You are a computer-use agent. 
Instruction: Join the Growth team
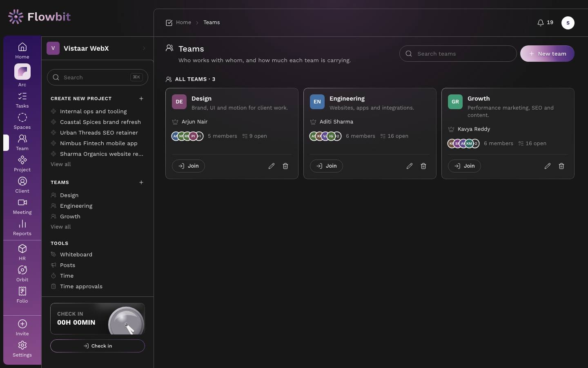click(x=464, y=166)
